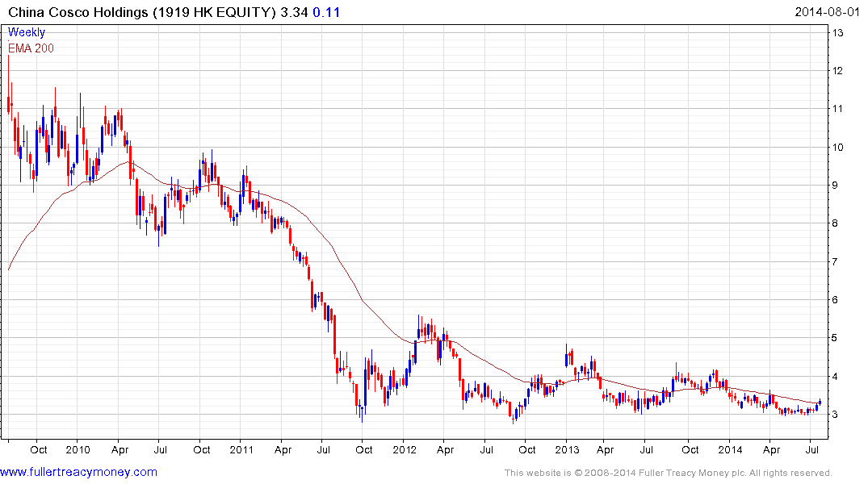Click the 2010 time axis label
The height and width of the screenshot is (484, 868).
(x=78, y=449)
